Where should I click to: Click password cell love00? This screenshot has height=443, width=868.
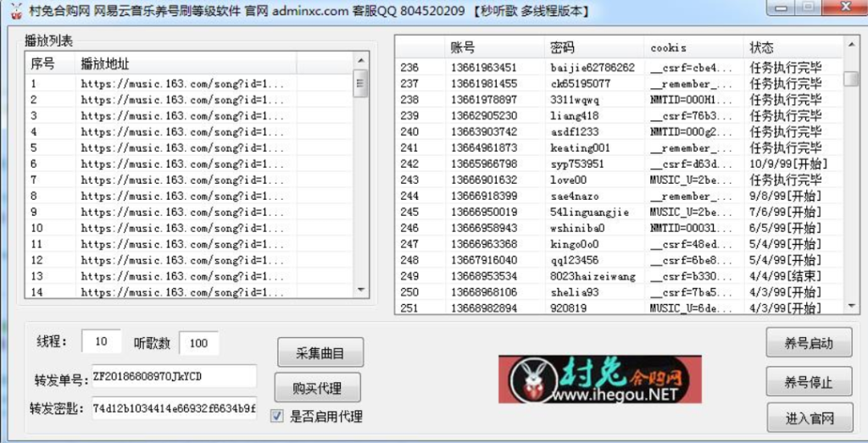coord(569,180)
